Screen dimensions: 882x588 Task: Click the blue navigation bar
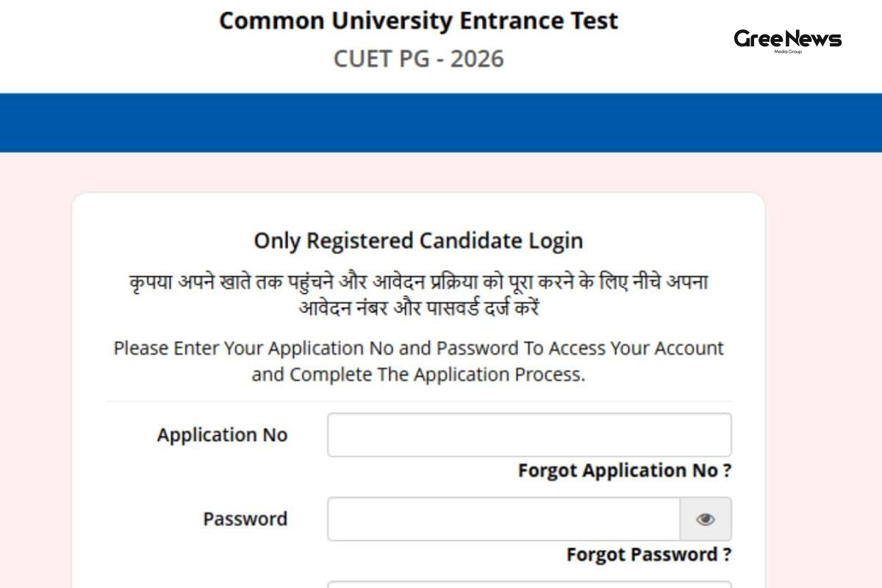coord(441,121)
